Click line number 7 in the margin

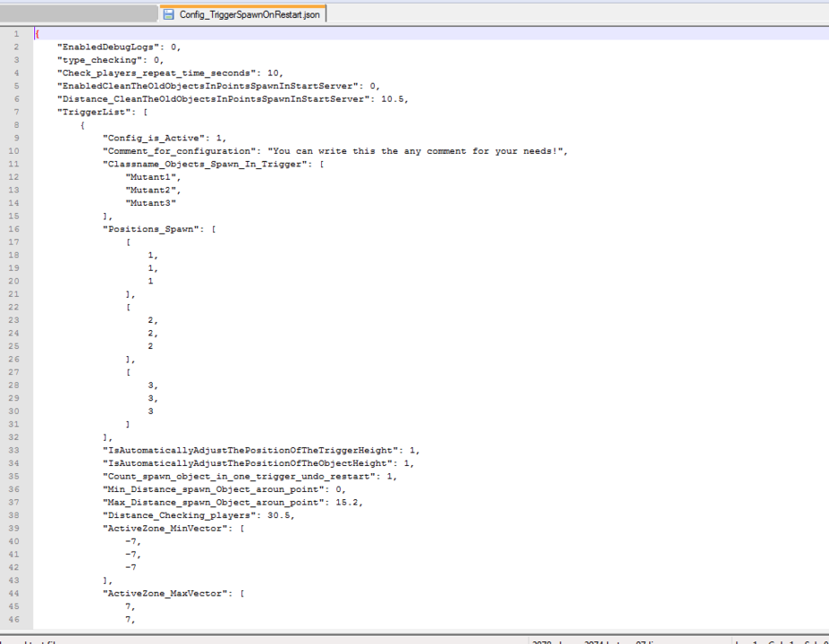16,112
